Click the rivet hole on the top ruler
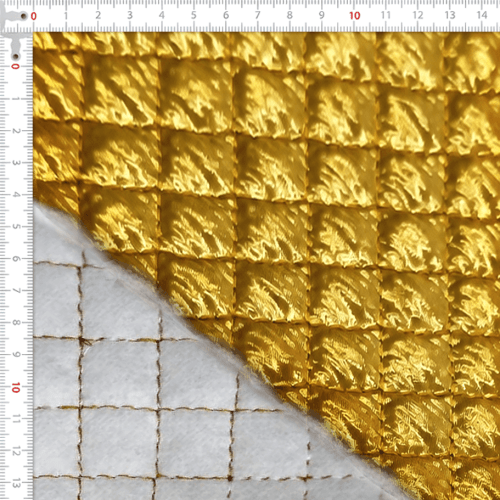This screenshot has width=500, height=500. [x=24, y=16]
